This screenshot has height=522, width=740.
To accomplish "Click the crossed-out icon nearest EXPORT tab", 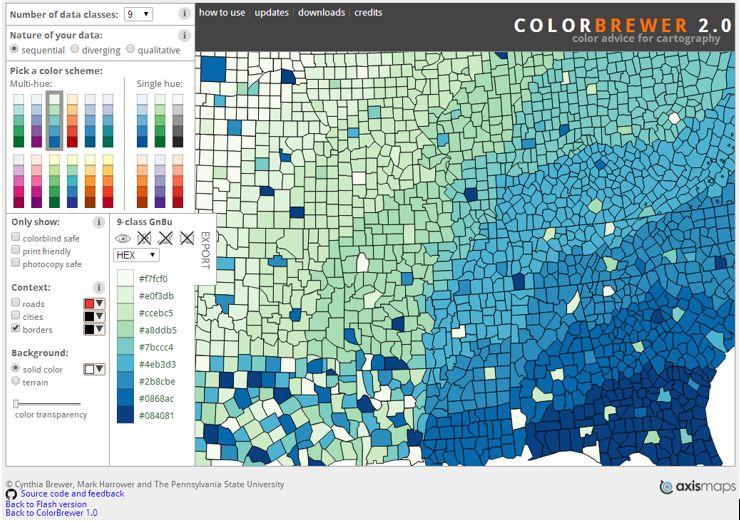I will [x=187, y=238].
